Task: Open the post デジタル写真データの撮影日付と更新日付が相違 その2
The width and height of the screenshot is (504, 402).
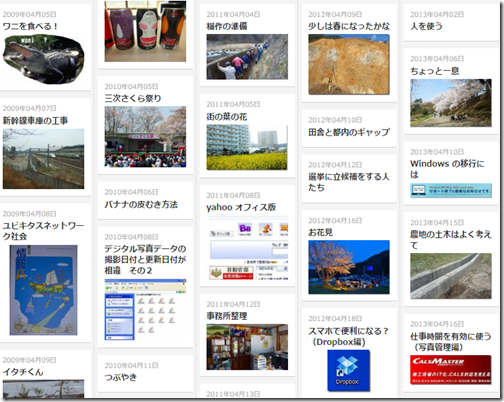Action: click(145, 259)
